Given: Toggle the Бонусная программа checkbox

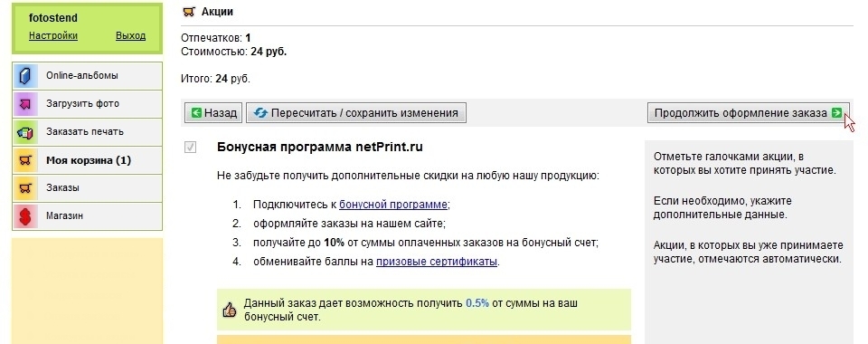Looking at the screenshot, I should pyautogui.click(x=190, y=148).
